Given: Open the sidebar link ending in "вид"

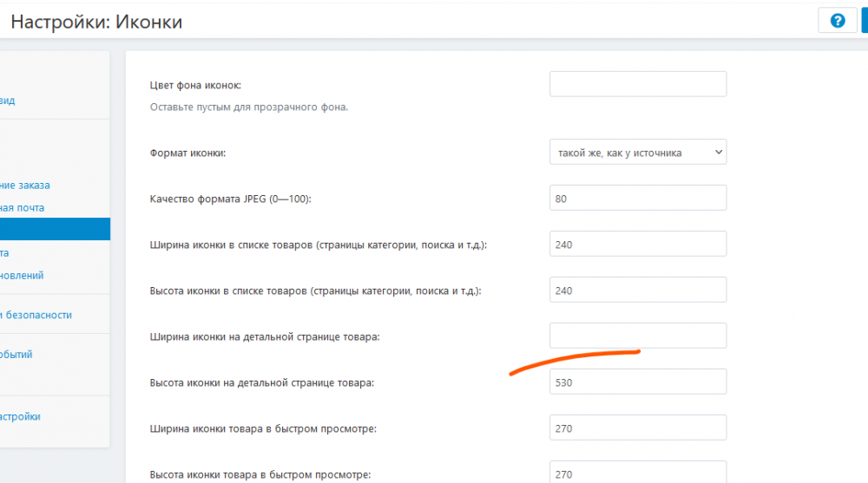Looking at the screenshot, I should coord(7,101).
